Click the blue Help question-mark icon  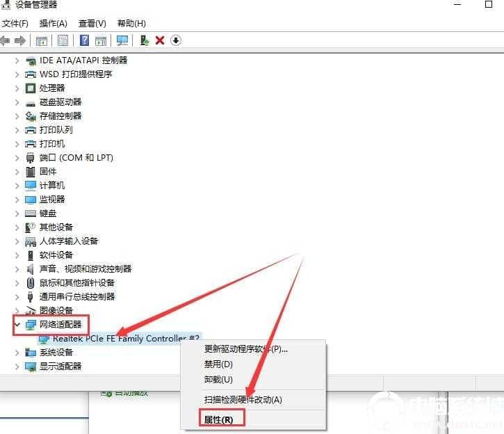pos(84,40)
